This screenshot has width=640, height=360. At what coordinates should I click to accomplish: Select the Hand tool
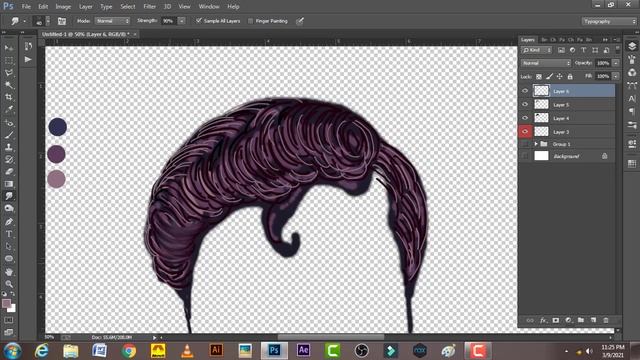click(9, 272)
